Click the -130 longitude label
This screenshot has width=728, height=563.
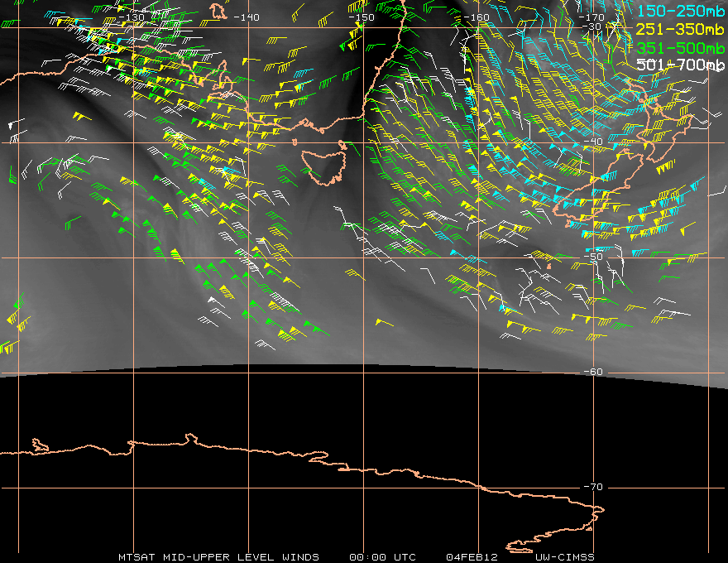pyautogui.click(x=132, y=17)
